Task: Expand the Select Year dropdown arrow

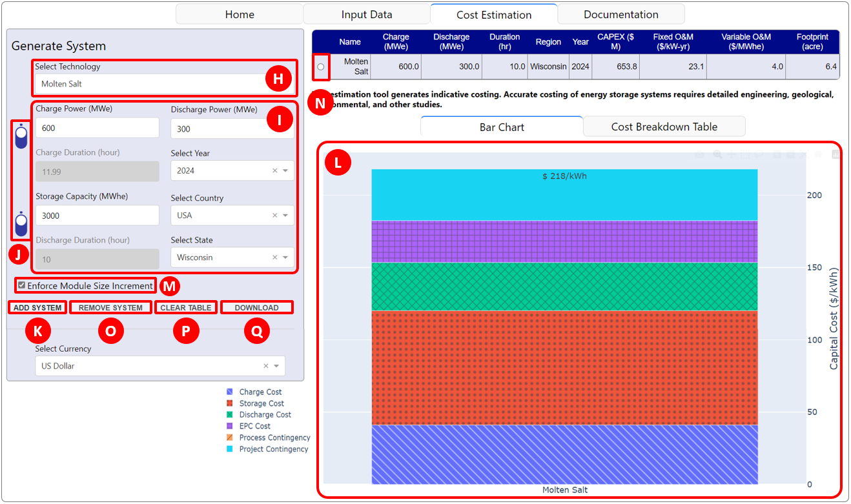Action: pos(285,171)
